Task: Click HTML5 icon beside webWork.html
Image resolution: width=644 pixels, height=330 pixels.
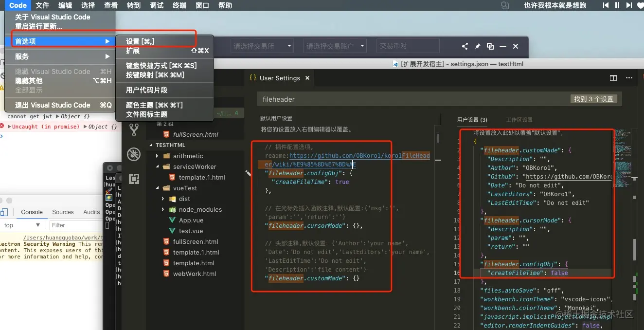Action: (x=166, y=274)
